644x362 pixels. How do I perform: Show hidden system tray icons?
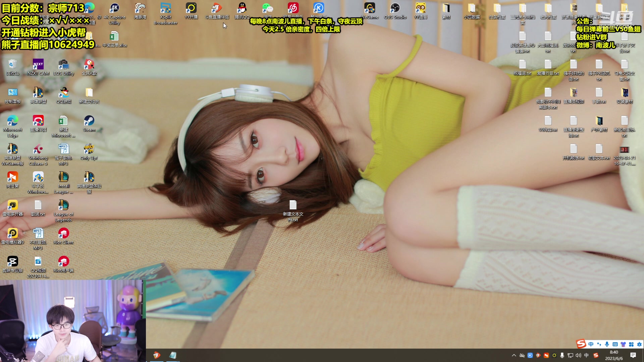[514, 355]
